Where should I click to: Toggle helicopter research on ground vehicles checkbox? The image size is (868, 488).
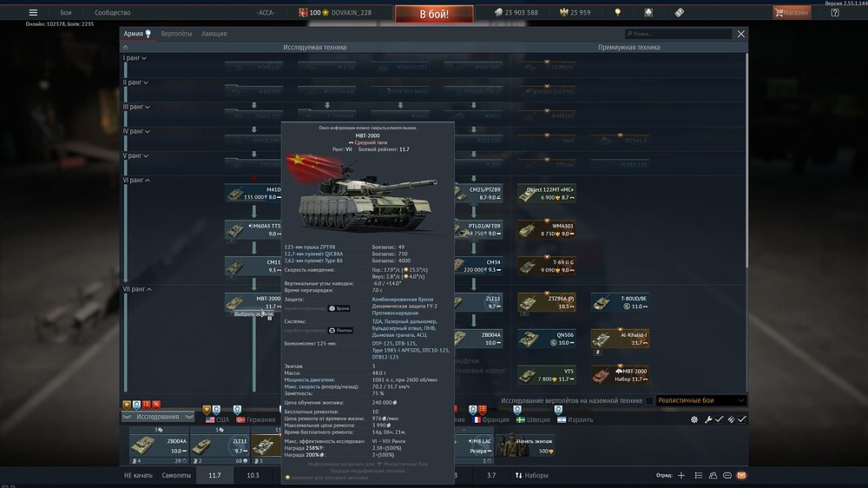(649, 400)
